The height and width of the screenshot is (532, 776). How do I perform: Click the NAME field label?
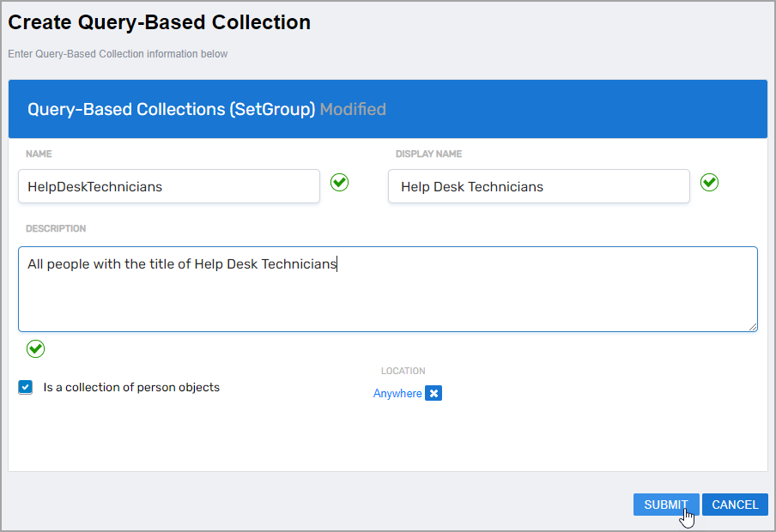(x=39, y=154)
